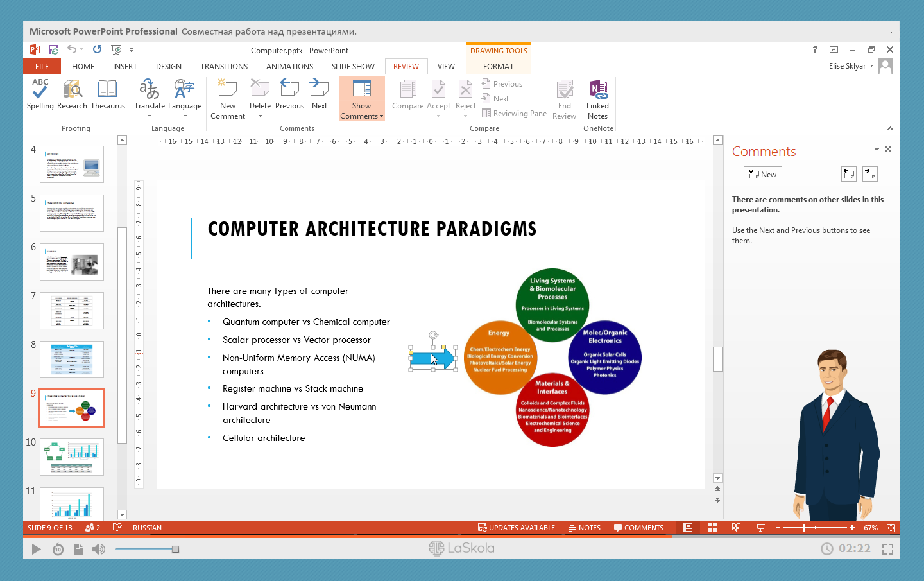Switch to Slide Sorter view
924x581 pixels.
tap(712, 528)
